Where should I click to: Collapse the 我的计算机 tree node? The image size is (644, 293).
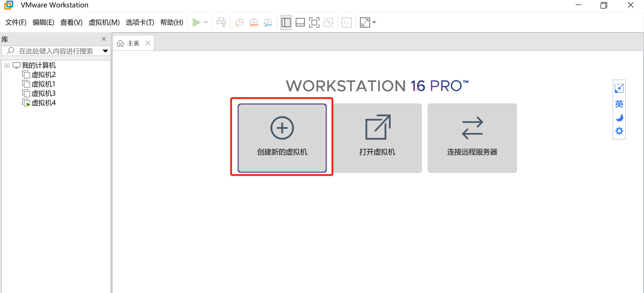coord(7,66)
